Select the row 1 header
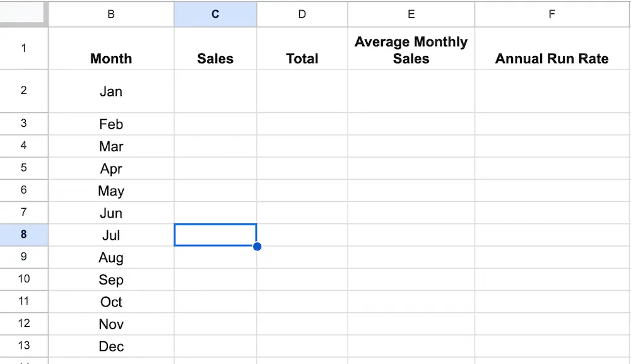The image size is (631, 364). tap(24, 49)
